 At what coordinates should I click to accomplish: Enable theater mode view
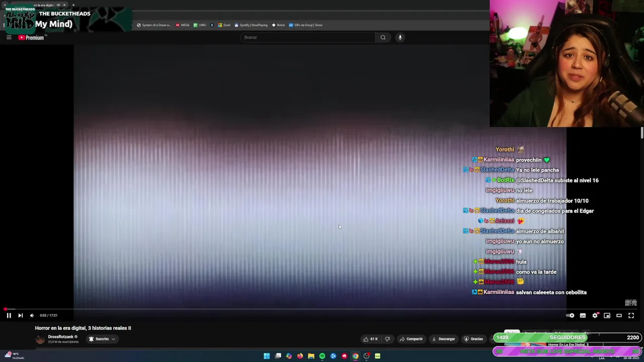619,315
